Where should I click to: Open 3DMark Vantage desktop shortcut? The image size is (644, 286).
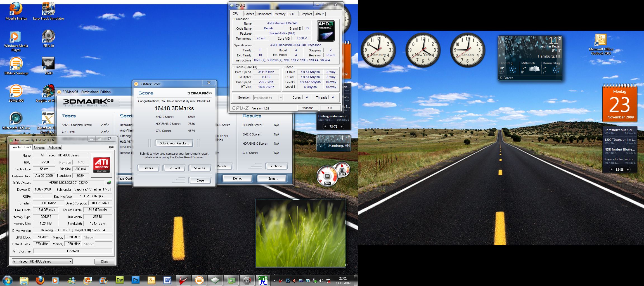click(x=16, y=66)
